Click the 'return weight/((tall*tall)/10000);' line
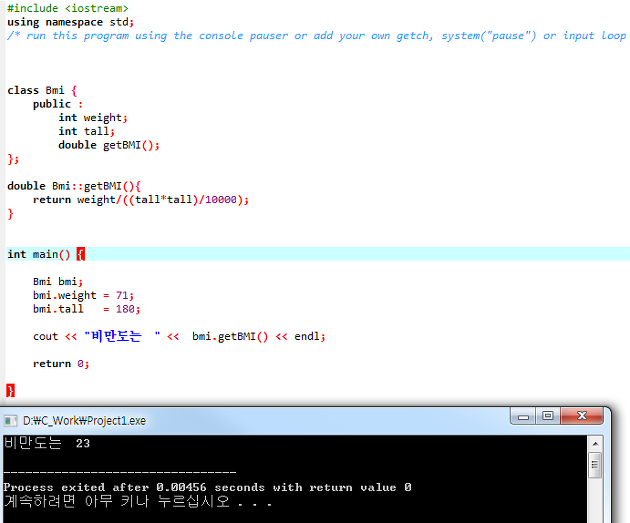 click(x=141, y=200)
